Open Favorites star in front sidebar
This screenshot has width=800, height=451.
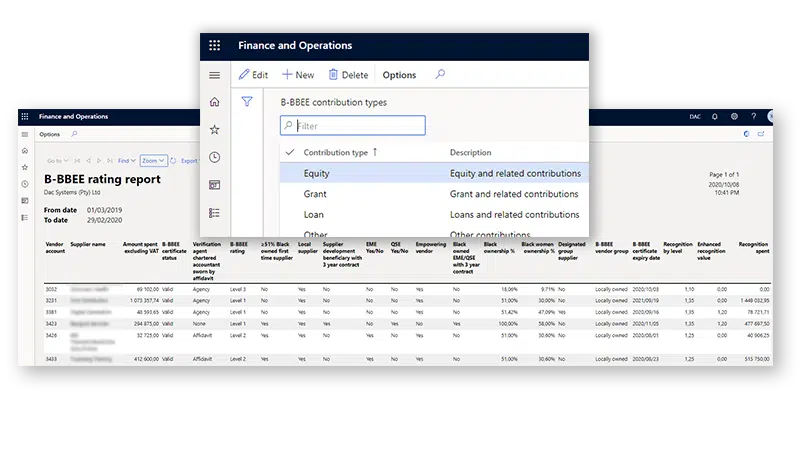pos(214,130)
